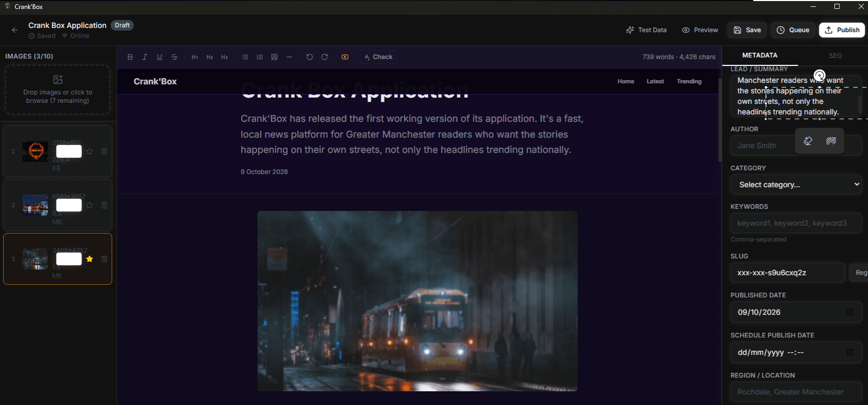Set Heading 3 style (H3)

(224, 57)
